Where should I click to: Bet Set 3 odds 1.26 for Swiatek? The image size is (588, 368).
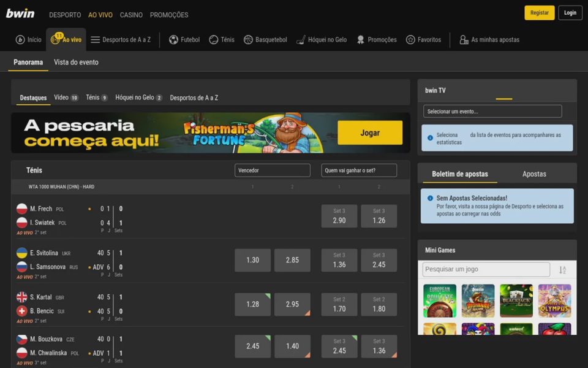379,216
